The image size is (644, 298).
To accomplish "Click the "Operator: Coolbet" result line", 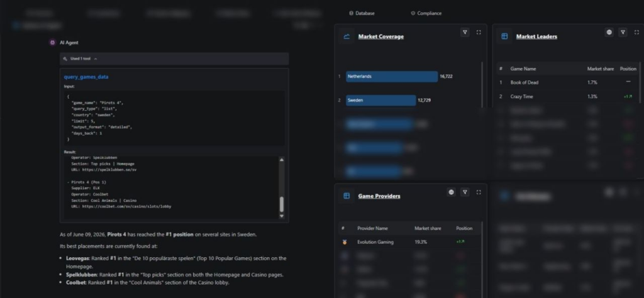I will click(x=89, y=194).
